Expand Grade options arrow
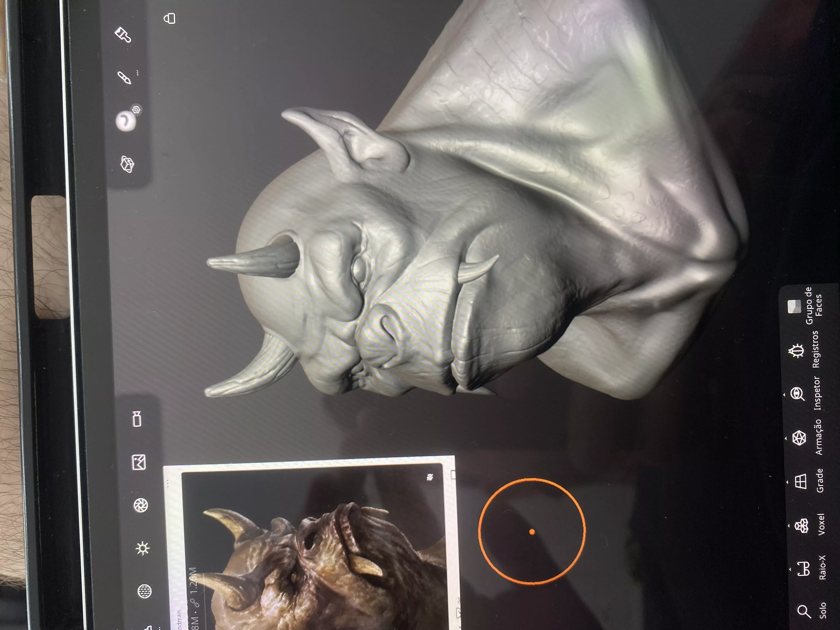 [x=787, y=482]
